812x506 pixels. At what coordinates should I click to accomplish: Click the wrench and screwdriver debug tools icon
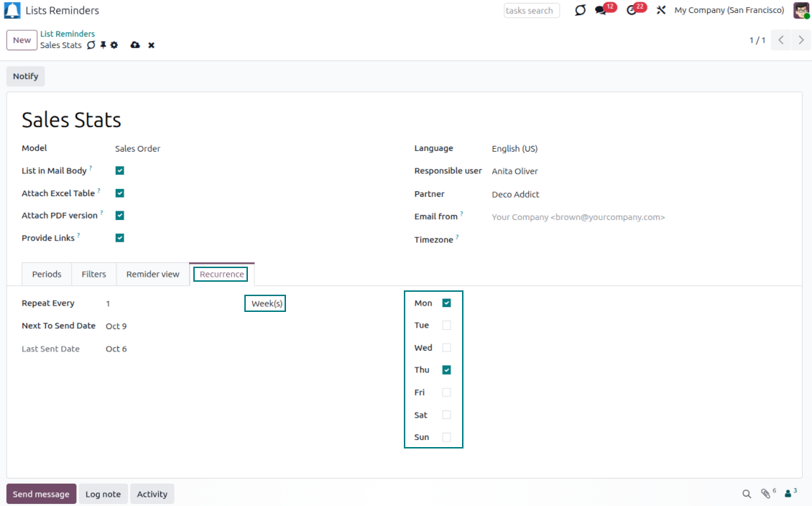(661, 11)
